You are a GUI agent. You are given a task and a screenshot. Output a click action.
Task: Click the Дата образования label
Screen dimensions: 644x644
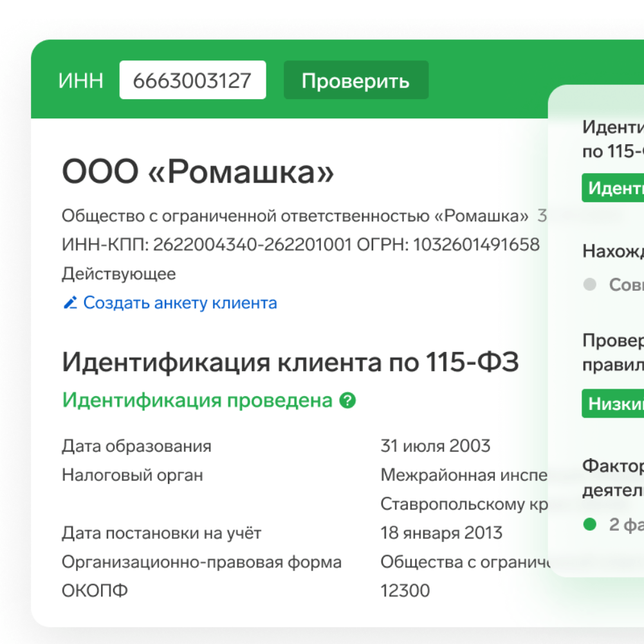[x=136, y=446]
